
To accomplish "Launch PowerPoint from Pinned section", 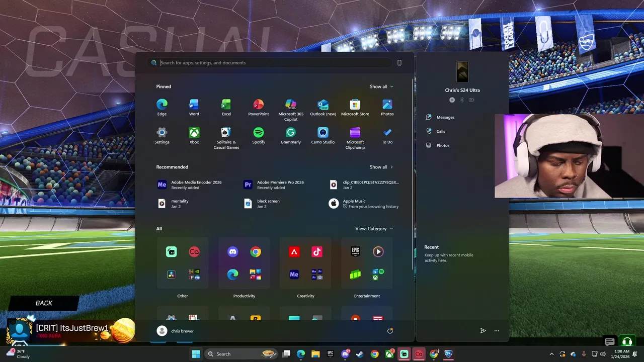I will point(258,107).
